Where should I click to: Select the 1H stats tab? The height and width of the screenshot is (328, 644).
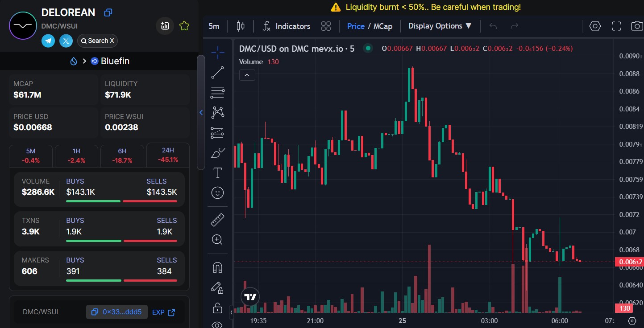click(76, 156)
